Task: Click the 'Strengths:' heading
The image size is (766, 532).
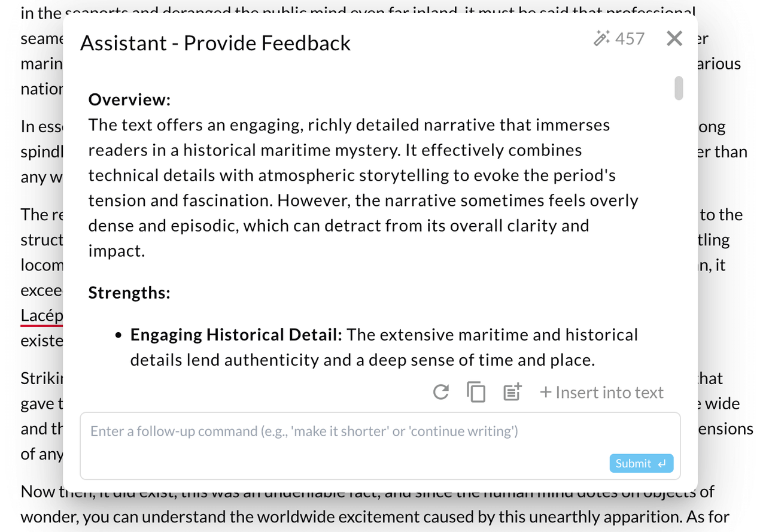Action: point(129,293)
